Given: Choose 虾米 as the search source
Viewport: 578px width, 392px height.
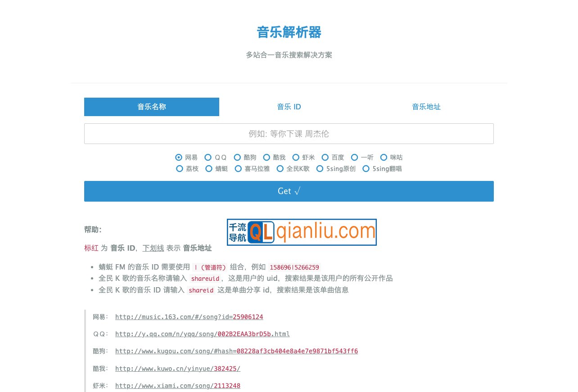Looking at the screenshot, I should [x=296, y=157].
